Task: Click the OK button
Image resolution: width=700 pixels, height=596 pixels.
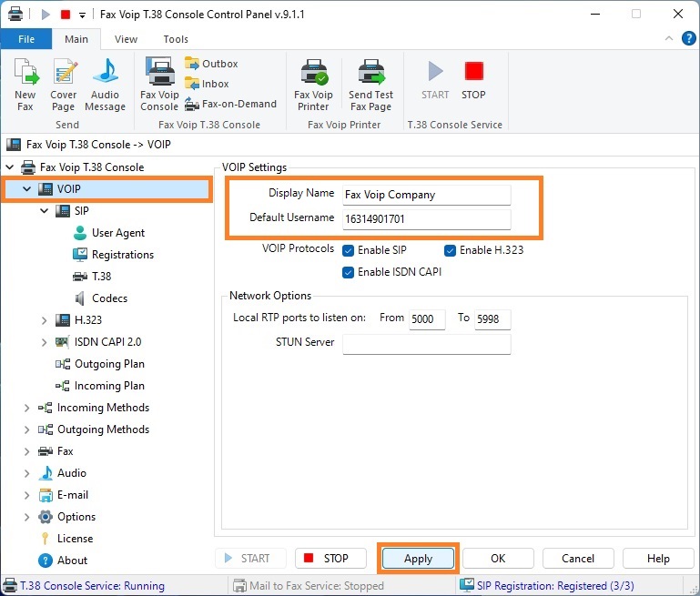Action: click(498, 559)
